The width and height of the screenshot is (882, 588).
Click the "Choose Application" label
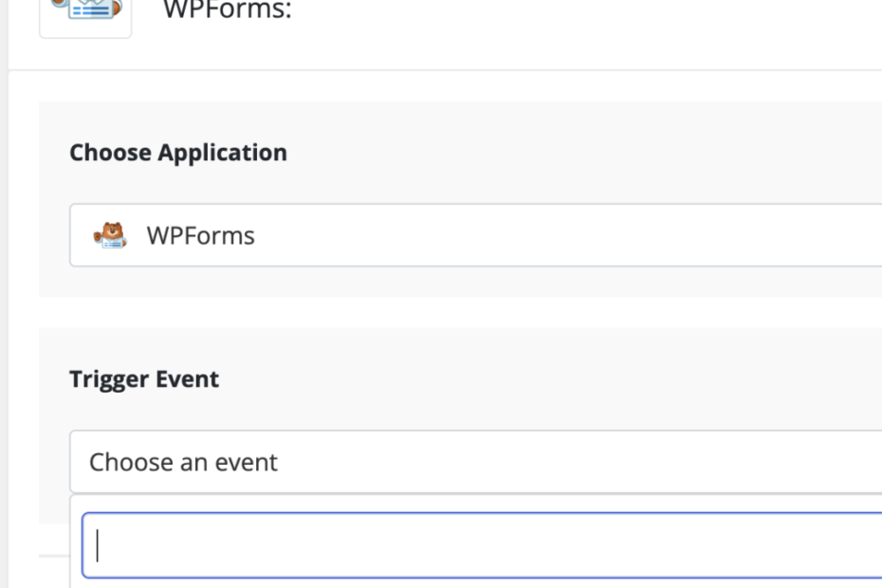(x=178, y=153)
